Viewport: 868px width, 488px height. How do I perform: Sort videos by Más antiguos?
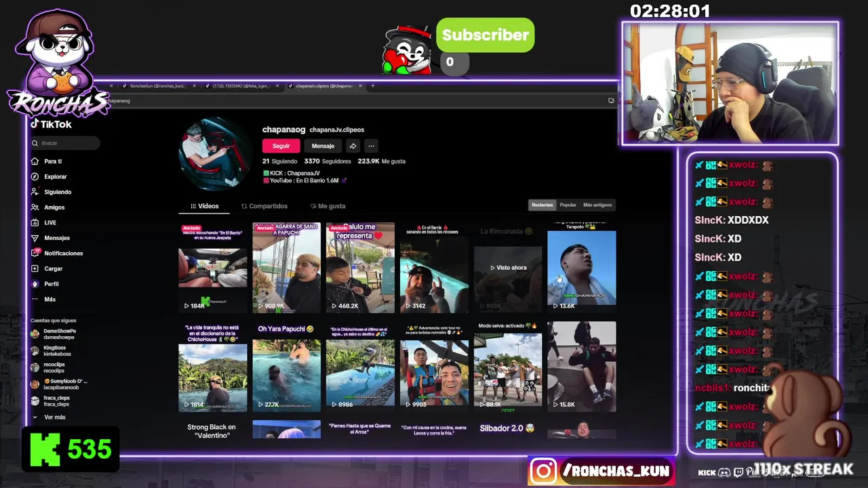click(x=597, y=205)
